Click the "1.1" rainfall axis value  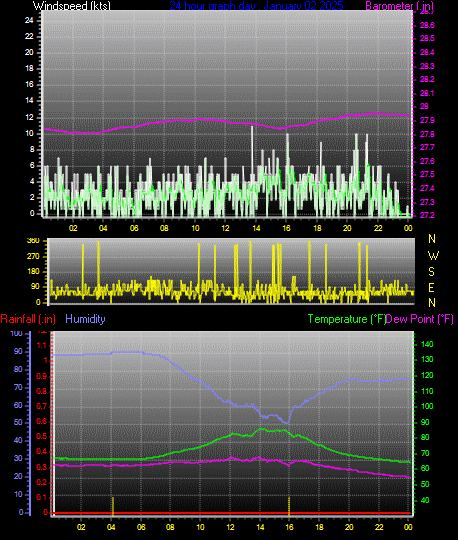42,345
